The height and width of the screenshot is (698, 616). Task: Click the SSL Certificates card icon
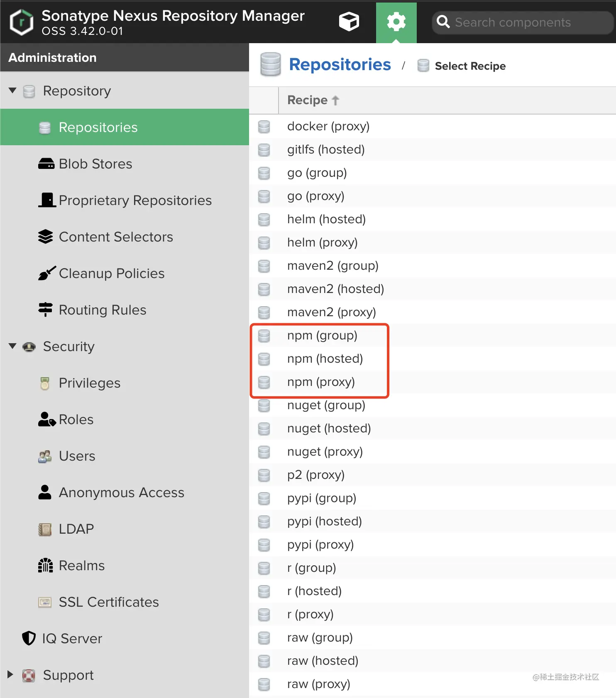click(45, 602)
